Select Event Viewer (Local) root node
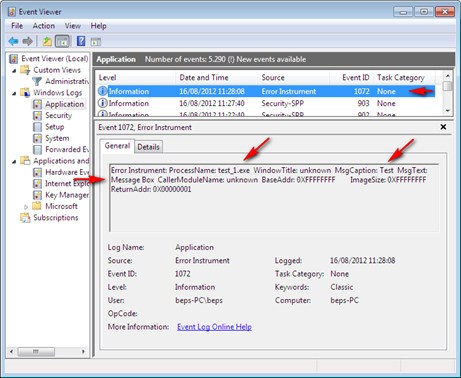This screenshot has width=461, height=378. 55,59
